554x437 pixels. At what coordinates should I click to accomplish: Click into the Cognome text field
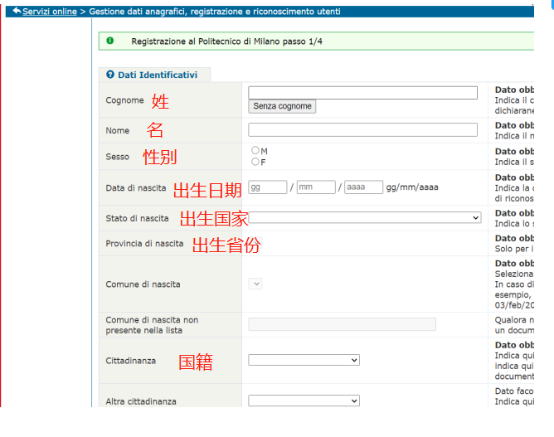(x=363, y=93)
